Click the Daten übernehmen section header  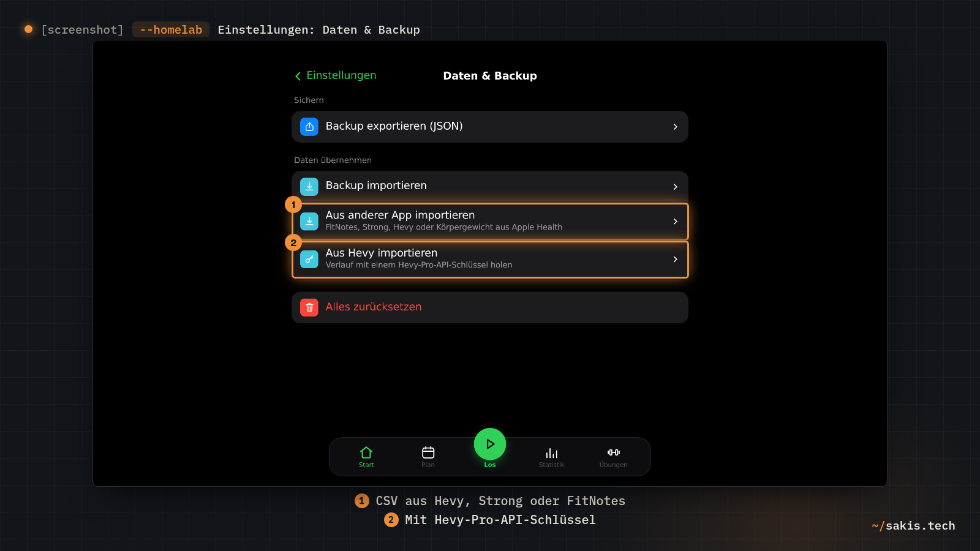(333, 160)
